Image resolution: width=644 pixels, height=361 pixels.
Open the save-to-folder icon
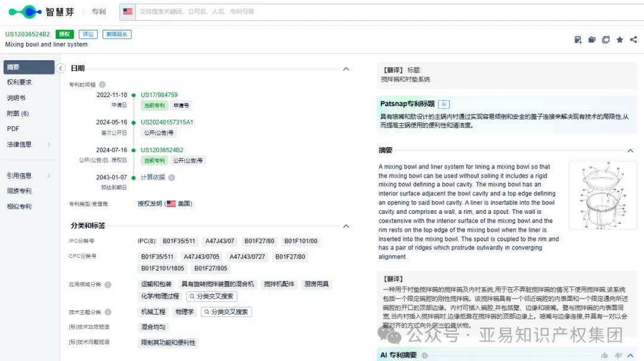pos(592,39)
